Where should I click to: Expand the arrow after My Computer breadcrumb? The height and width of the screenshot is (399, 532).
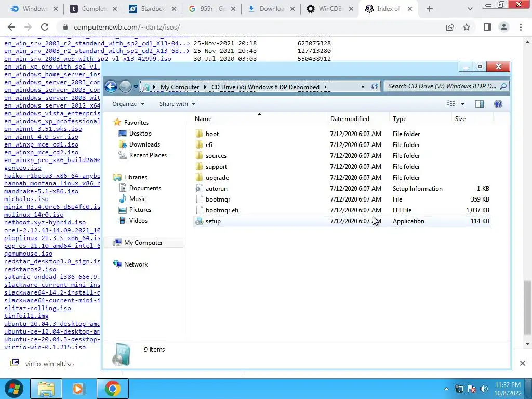[x=205, y=87]
